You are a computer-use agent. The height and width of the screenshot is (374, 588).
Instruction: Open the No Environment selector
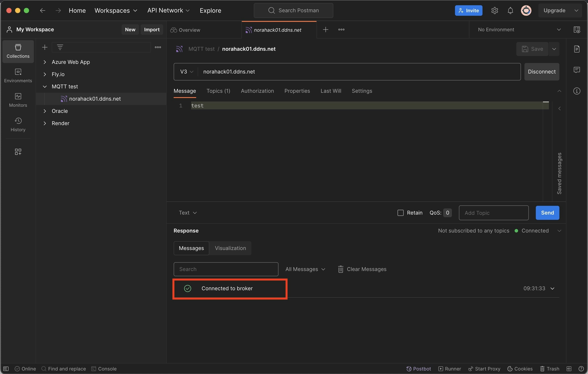coord(519,30)
